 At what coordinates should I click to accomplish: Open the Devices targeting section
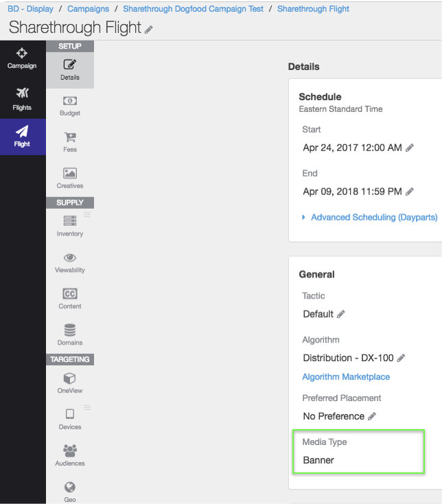70,419
